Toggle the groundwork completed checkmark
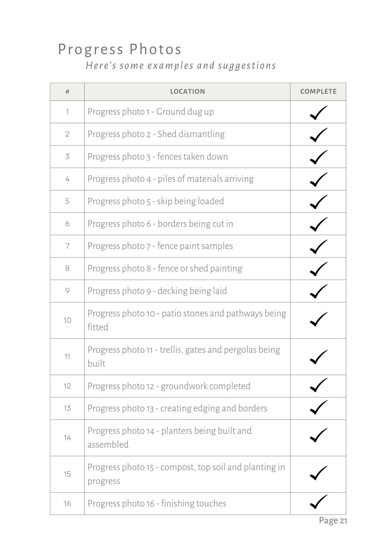 pyautogui.click(x=318, y=385)
